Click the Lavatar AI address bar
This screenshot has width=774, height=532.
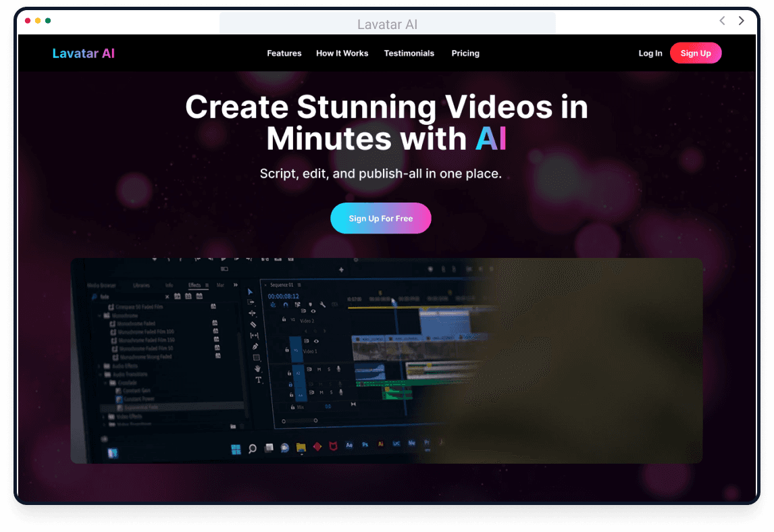[x=387, y=25]
